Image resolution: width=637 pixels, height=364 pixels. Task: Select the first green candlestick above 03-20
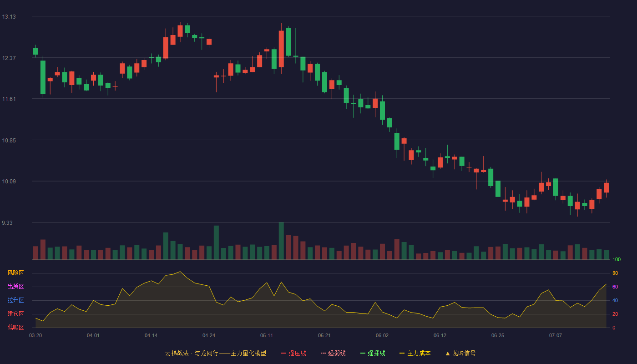(x=35, y=51)
